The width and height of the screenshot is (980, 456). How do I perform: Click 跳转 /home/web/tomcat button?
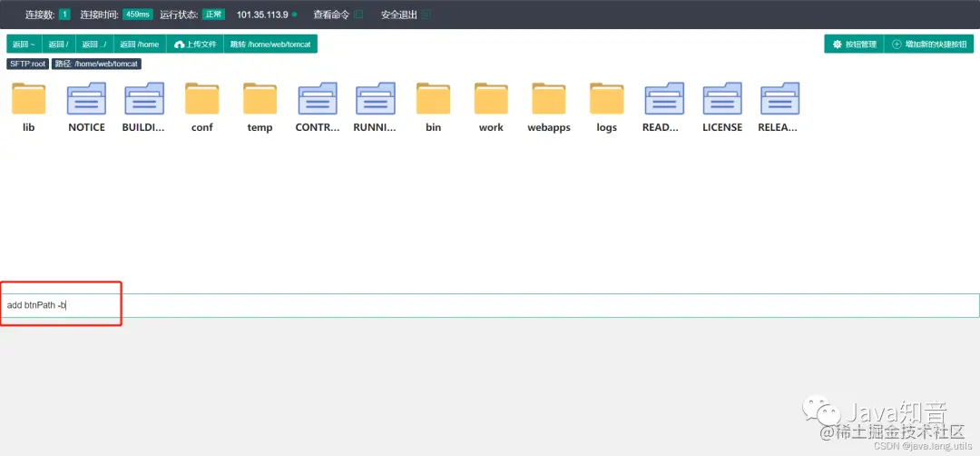(x=270, y=45)
